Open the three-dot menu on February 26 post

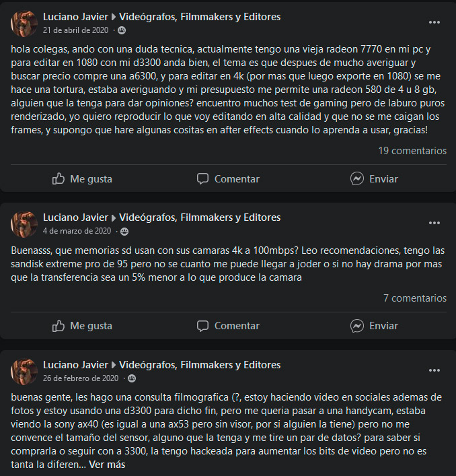point(434,370)
